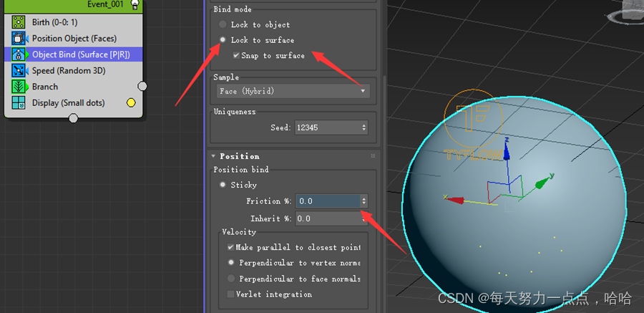
Task: Select the Branch operator row
Action: point(74,87)
